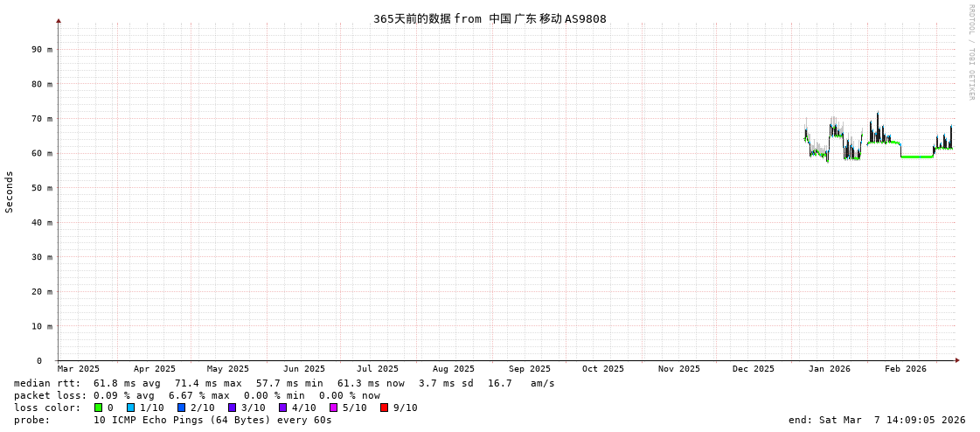
Task: Click the graph title with AS9808
Action: 490,18
